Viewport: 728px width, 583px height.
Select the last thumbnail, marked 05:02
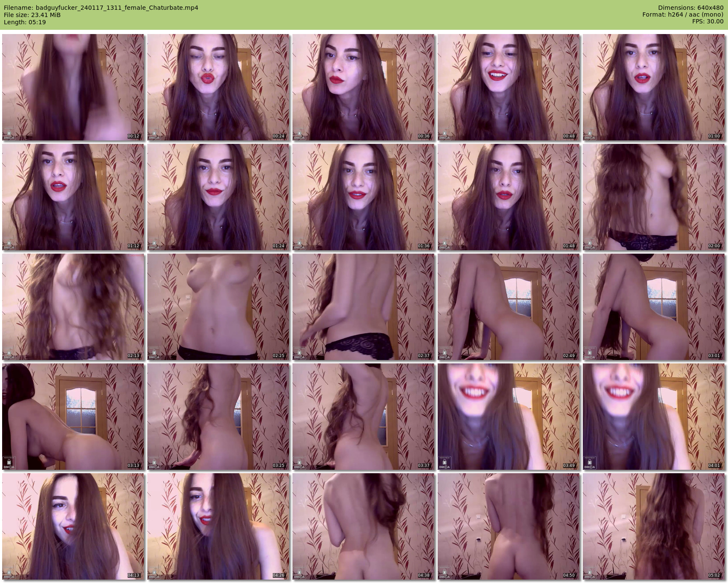pyautogui.click(x=653, y=526)
